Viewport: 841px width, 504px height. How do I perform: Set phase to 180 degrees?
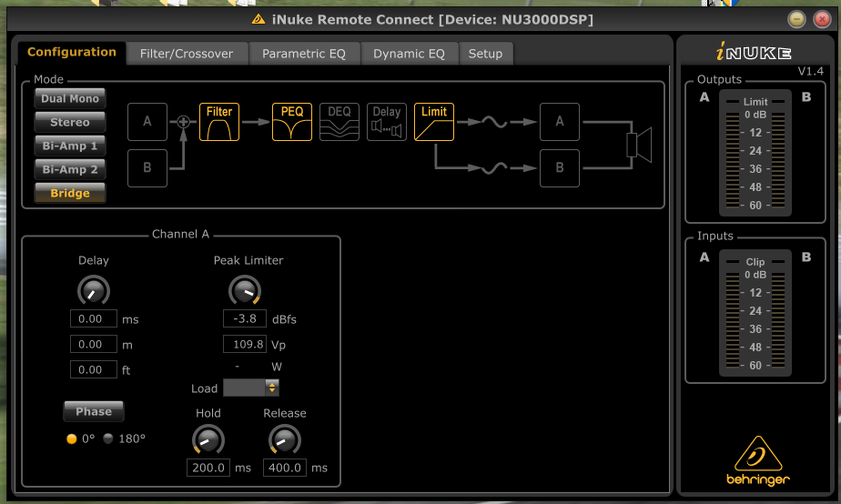coord(107,438)
